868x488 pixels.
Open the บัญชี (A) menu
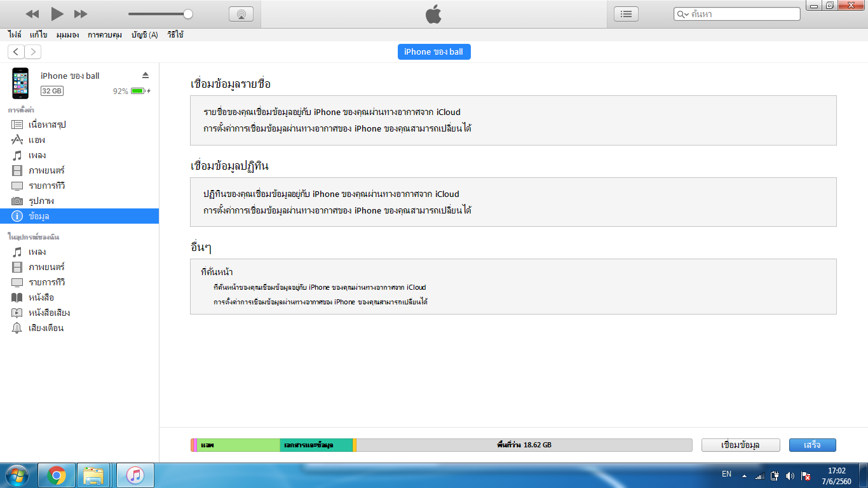(x=145, y=35)
